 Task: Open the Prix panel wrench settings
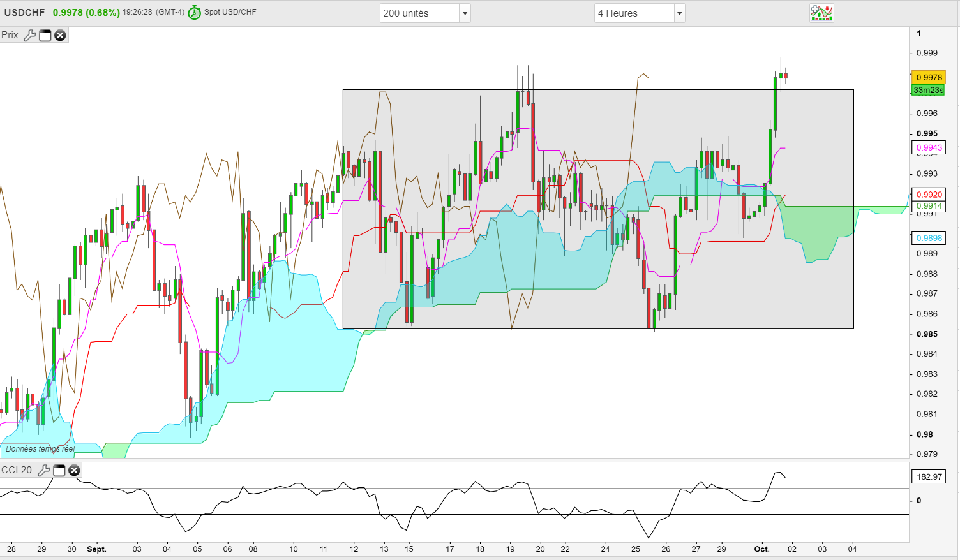point(29,36)
